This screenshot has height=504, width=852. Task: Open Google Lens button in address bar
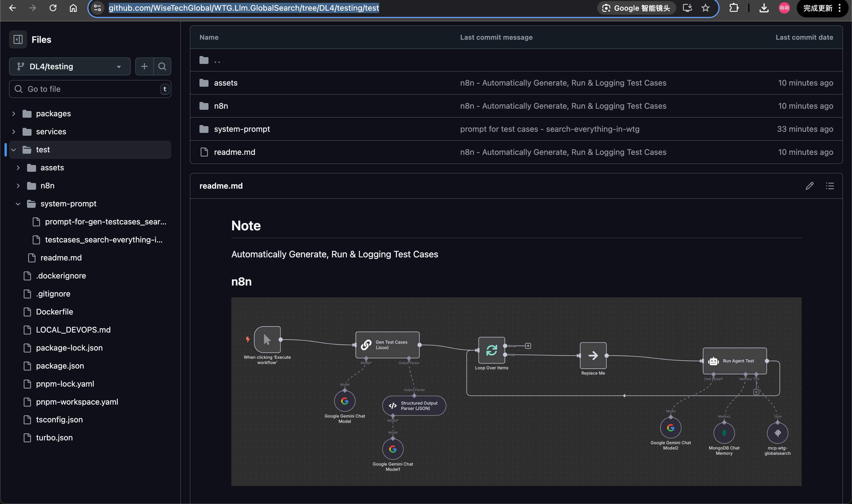click(x=636, y=8)
